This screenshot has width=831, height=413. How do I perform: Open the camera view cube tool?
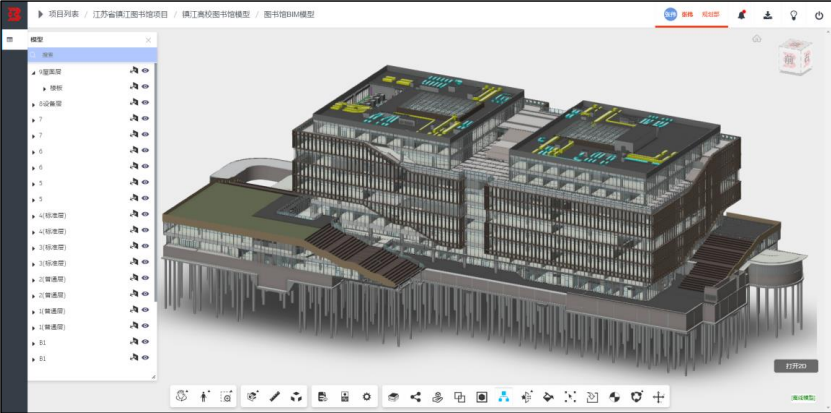tap(253, 397)
